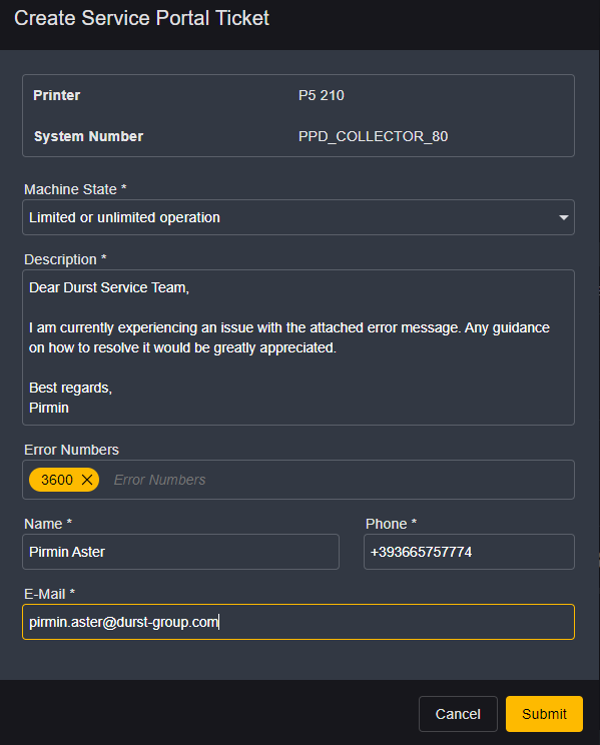Click the 'Phone *' label

[x=391, y=524]
